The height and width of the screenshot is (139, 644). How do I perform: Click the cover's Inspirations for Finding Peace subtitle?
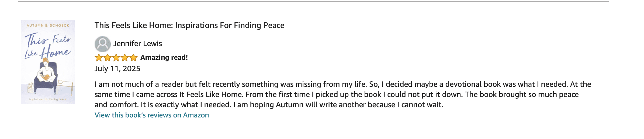[48, 99]
